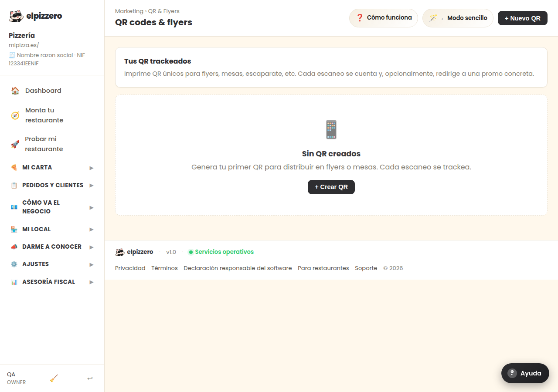Click the return arrow icon next to OWNER

90,378
